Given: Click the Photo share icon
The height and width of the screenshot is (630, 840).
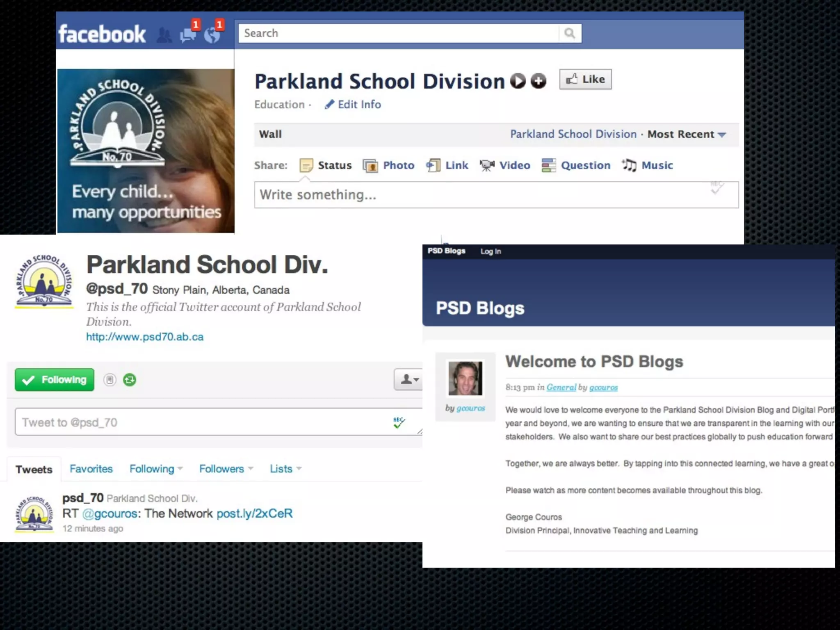Looking at the screenshot, I should (x=370, y=166).
